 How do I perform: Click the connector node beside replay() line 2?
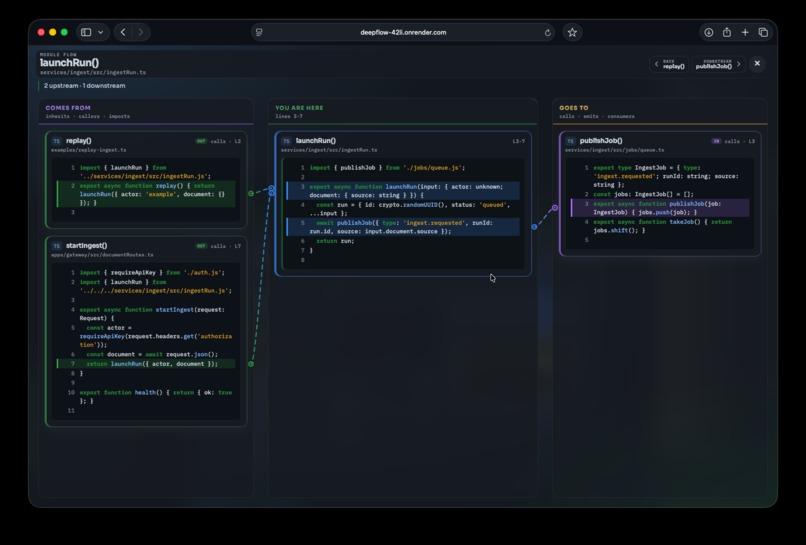point(251,194)
